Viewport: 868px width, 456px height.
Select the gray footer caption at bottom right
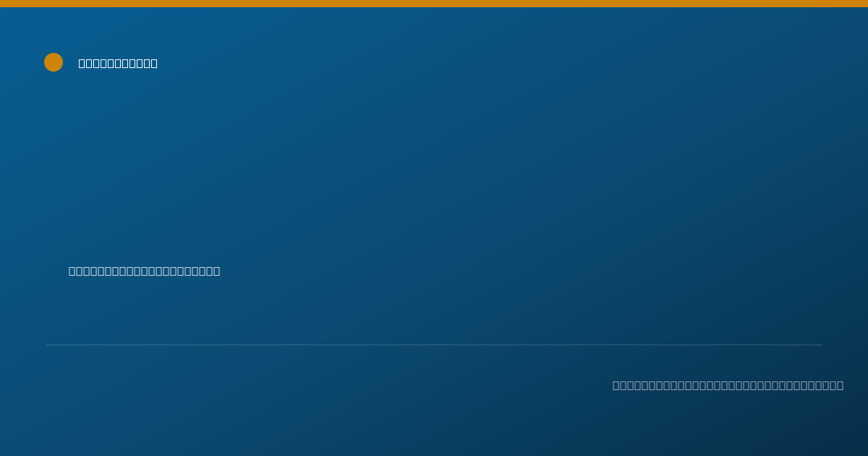(728, 385)
